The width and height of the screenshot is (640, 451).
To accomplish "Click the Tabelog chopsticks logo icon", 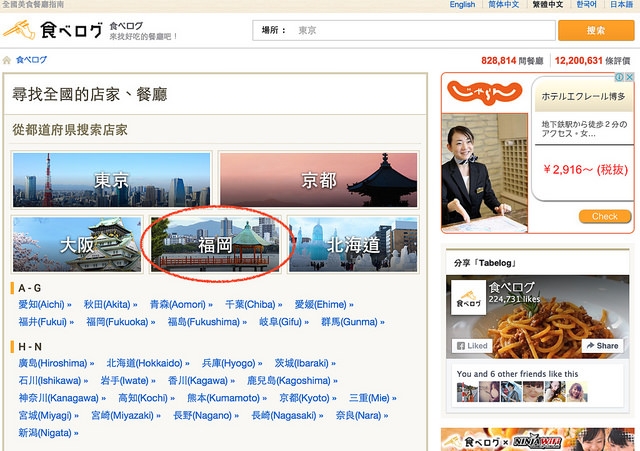I will (19, 30).
